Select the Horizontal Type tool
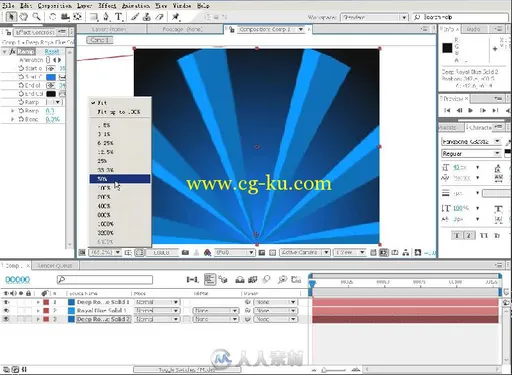Image resolution: width=512 pixels, height=375 pixels. pos(119,17)
